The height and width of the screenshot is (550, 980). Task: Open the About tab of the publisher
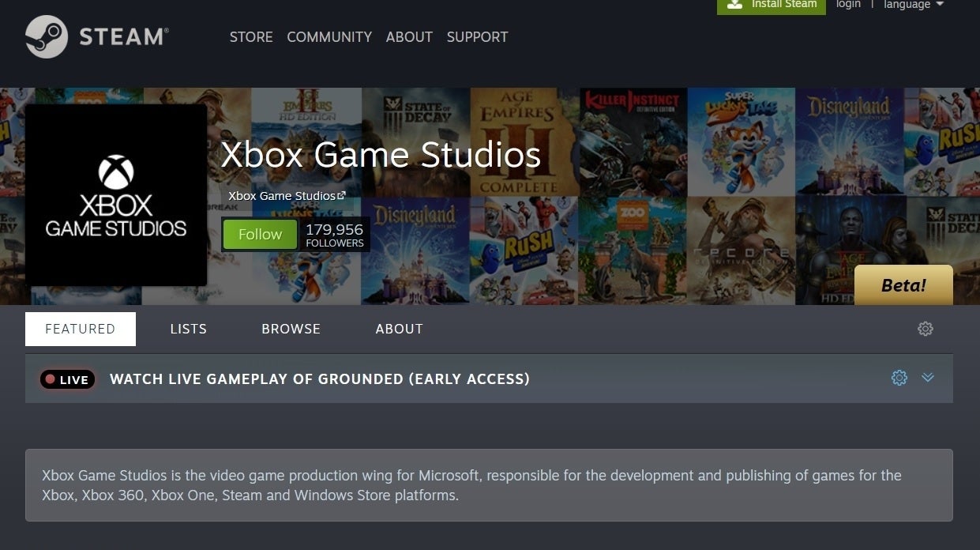click(x=399, y=329)
